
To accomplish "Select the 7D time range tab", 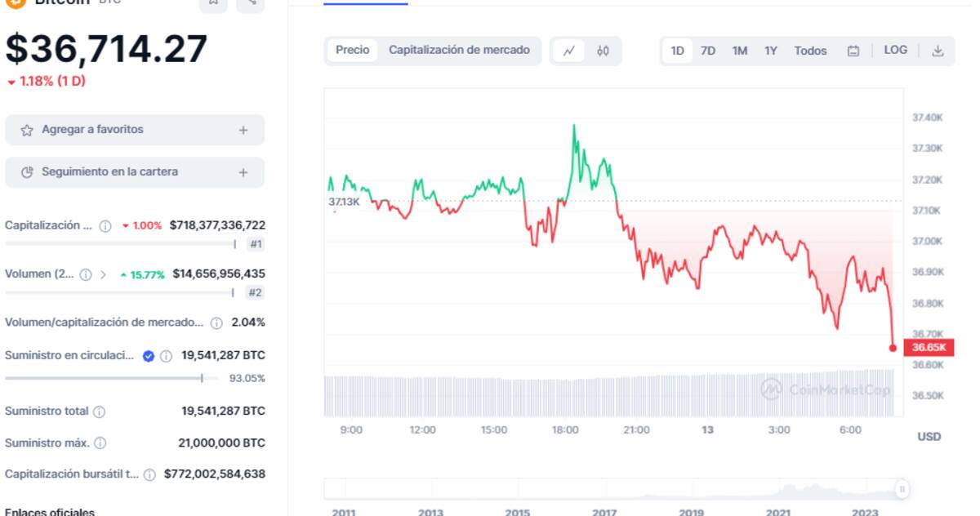I will click(x=708, y=51).
